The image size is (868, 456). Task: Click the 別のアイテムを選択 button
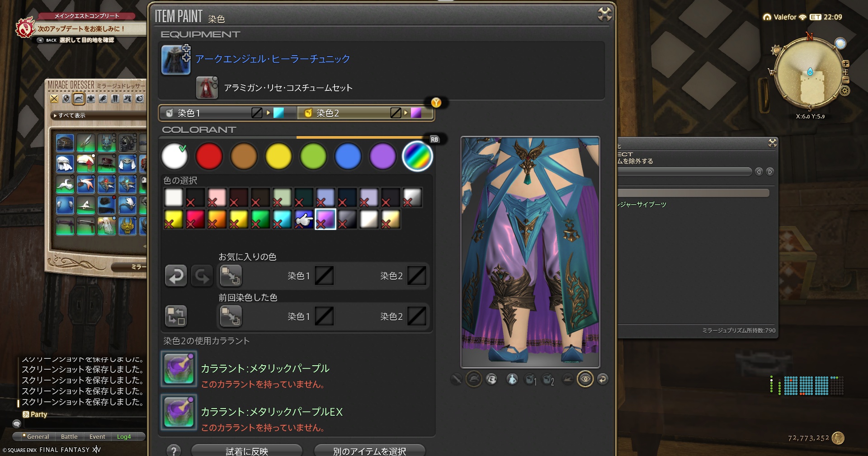pyautogui.click(x=369, y=451)
